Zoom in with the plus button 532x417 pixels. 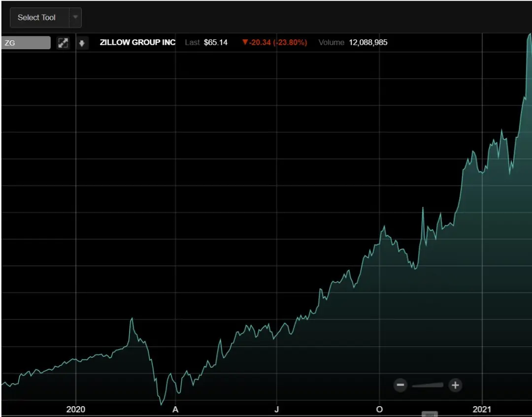tap(455, 385)
